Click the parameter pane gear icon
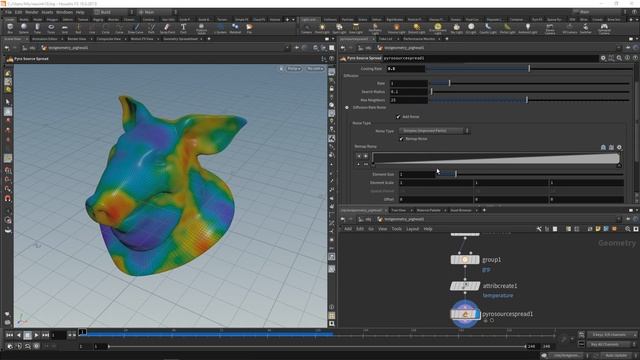The height and width of the screenshot is (360, 640). (x=603, y=58)
